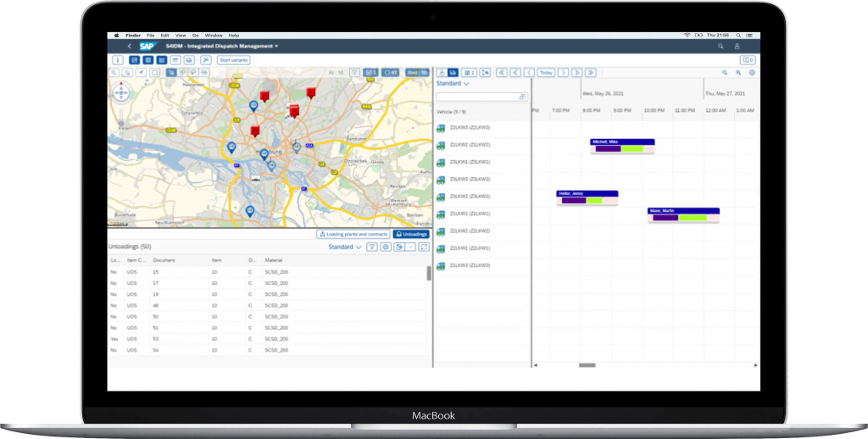Open the Standard view dropdown above Unloadings table
The width and height of the screenshot is (868, 439).
[x=344, y=247]
